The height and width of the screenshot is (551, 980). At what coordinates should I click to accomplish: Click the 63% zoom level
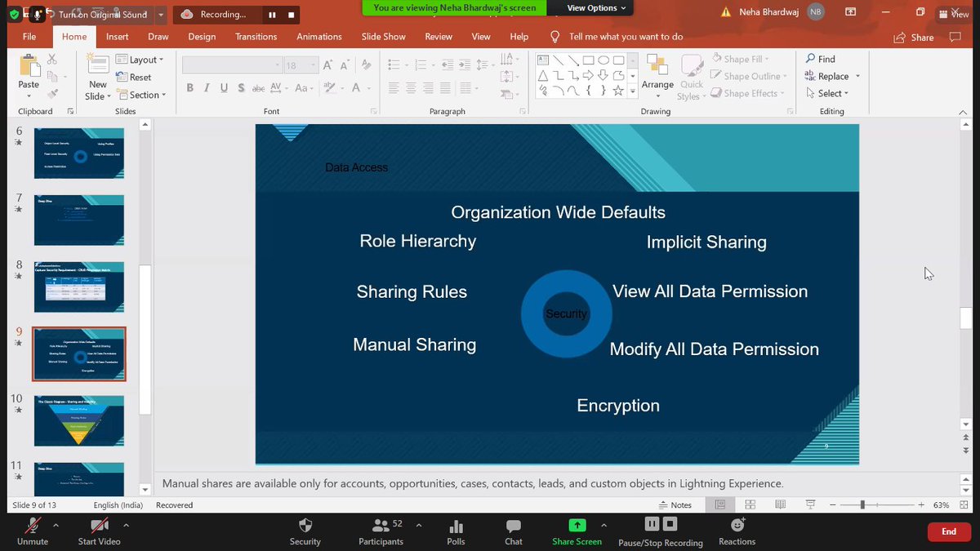[x=942, y=505]
